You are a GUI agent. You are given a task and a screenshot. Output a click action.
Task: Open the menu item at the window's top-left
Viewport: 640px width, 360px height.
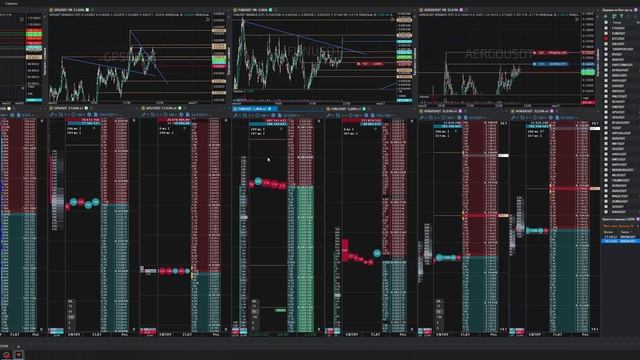point(11,3)
